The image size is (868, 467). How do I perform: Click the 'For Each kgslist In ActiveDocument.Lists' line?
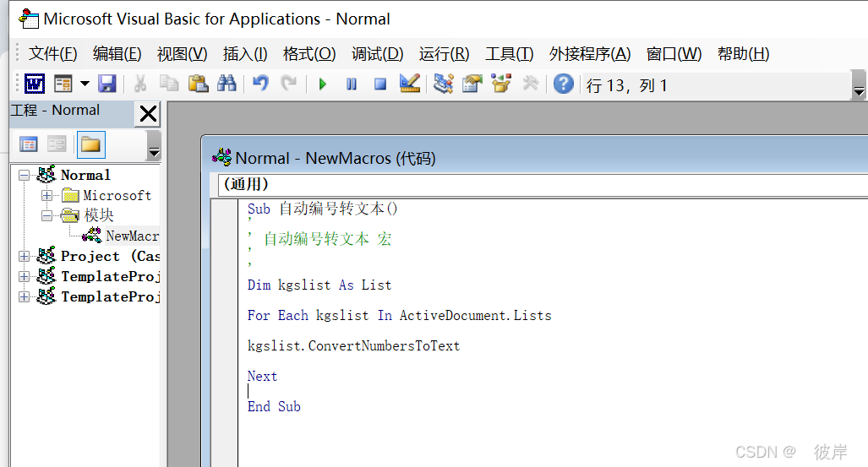click(399, 315)
